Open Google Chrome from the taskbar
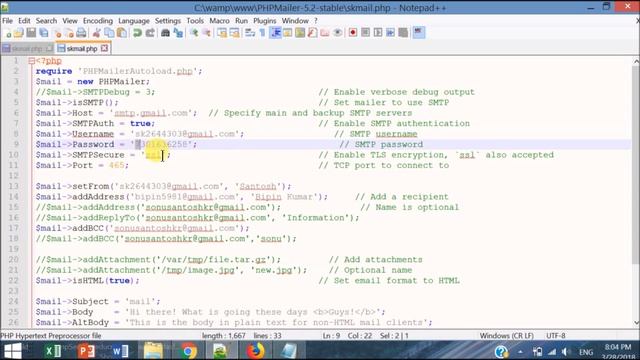The image size is (640, 360). 189,351
